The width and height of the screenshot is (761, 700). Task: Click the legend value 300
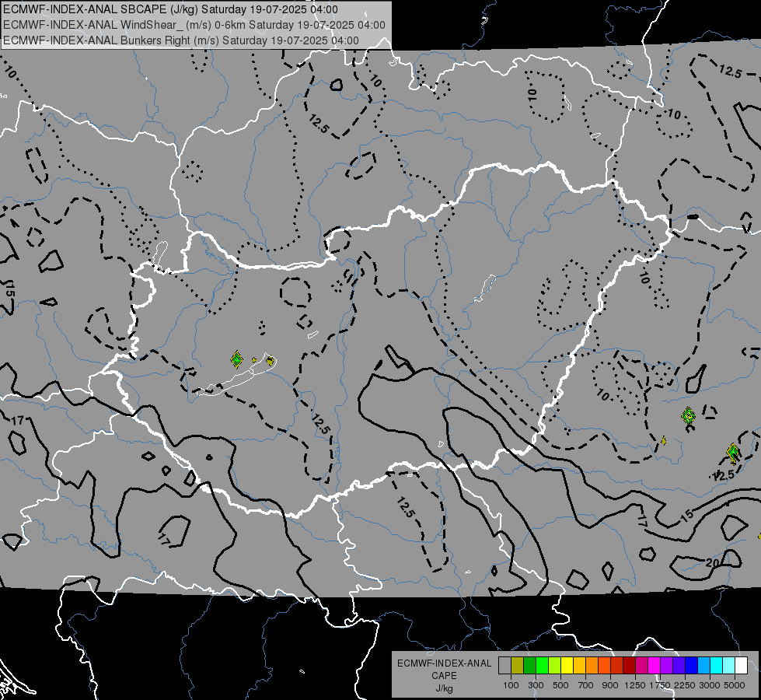click(x=536, y=685)
